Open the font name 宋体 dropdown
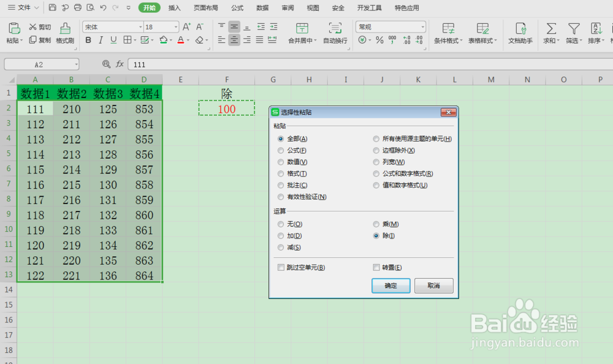This screenshot has height=364, width=613. coord(140,27)
